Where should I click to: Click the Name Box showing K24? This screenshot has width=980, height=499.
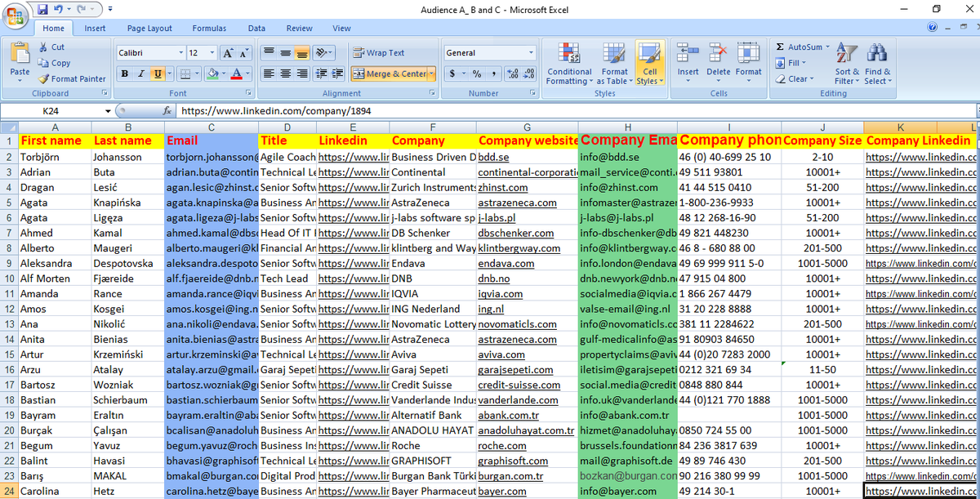pos(51,111)
